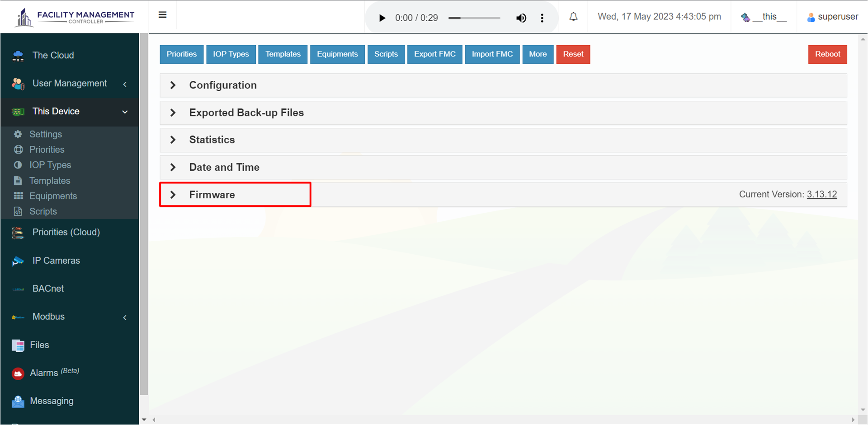Screen dimensions: 868x425
Task: Click the Exported Back-up Files title
Action: 246,113
